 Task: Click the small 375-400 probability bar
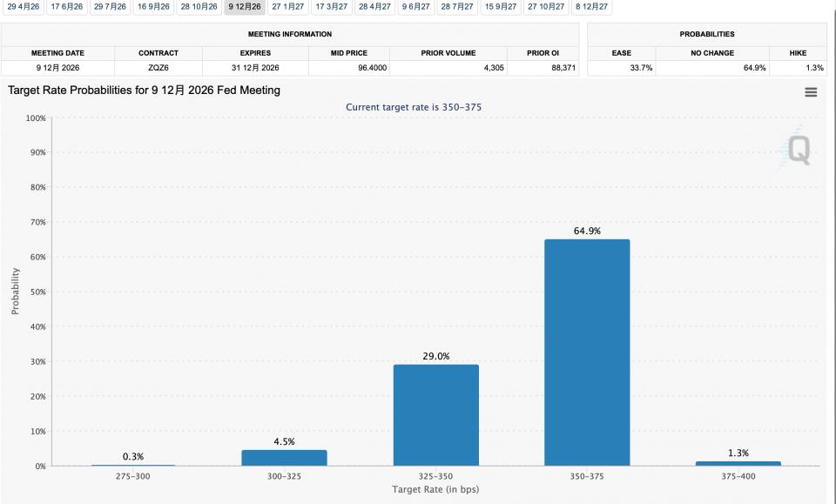(738, 463)
